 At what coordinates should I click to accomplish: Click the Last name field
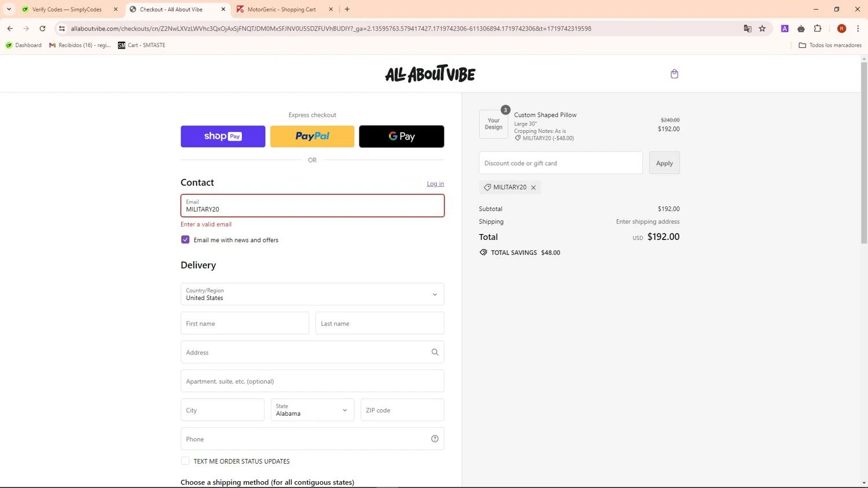[x=380, y=323]
